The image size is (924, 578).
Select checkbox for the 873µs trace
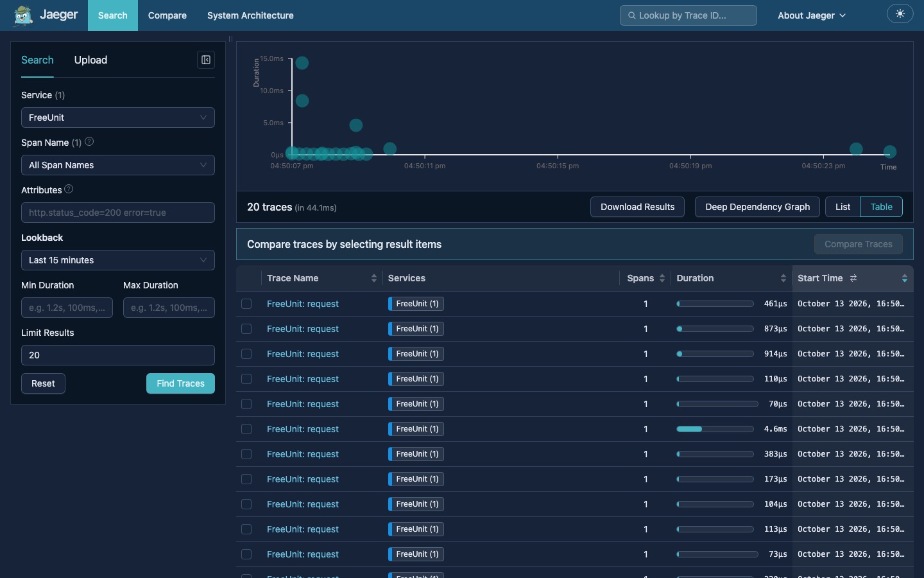click(246, 329)
